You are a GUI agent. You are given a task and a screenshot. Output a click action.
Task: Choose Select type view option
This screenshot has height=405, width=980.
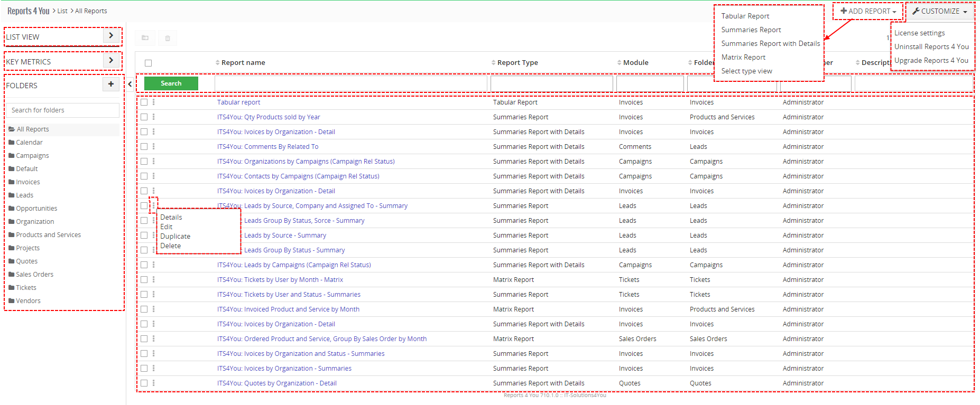[746, 71]
